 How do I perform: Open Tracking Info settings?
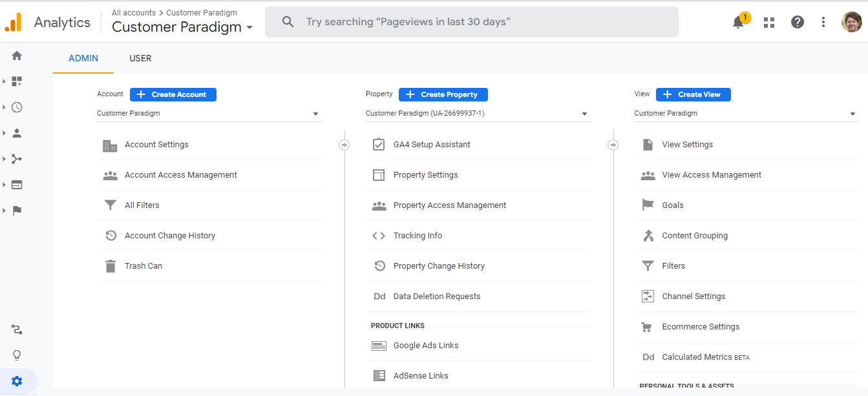(418, 235)
